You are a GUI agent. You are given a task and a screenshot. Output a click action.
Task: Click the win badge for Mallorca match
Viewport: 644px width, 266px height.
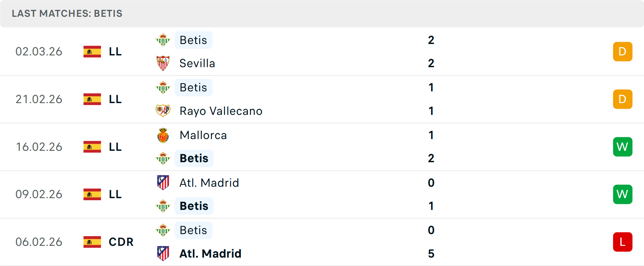622,147
